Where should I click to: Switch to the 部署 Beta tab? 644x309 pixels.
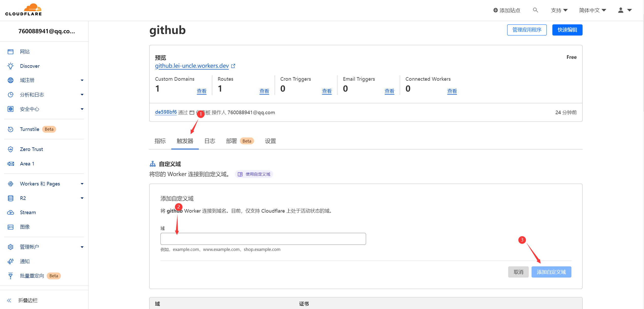[240, 141]
